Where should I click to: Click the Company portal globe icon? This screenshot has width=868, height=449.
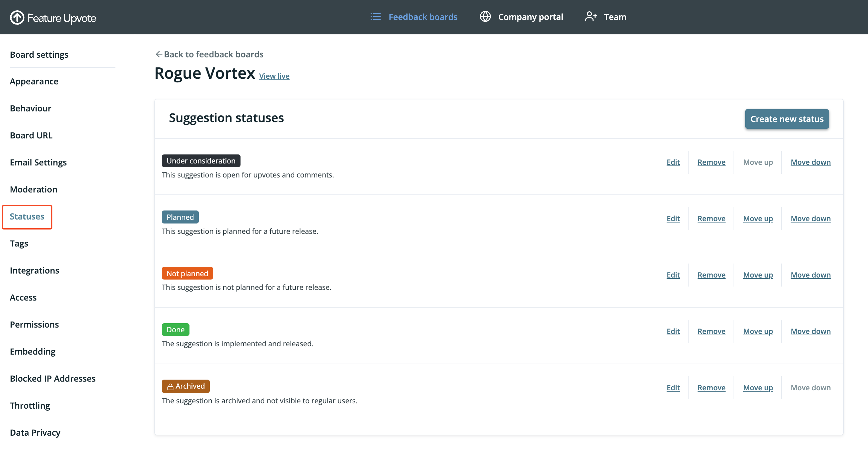click(485, 16)
